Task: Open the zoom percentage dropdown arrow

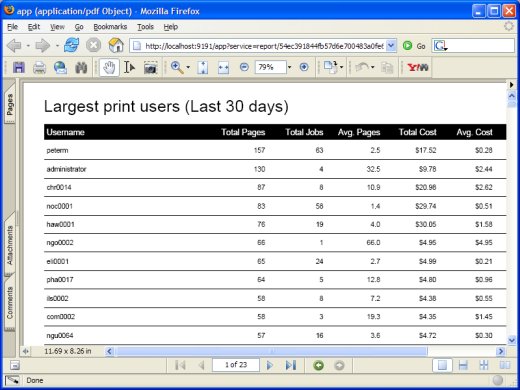Action: point(289,67)
